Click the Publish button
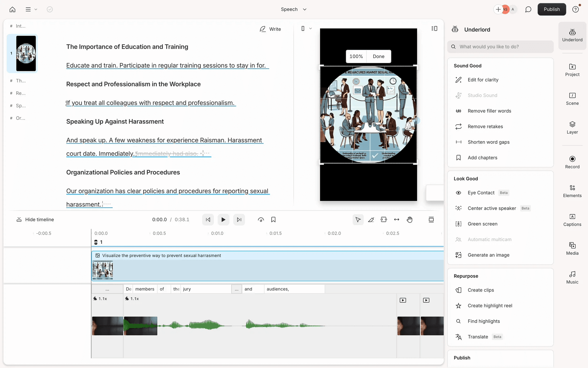This screenshot has height=368, width=588. (552, 9)
